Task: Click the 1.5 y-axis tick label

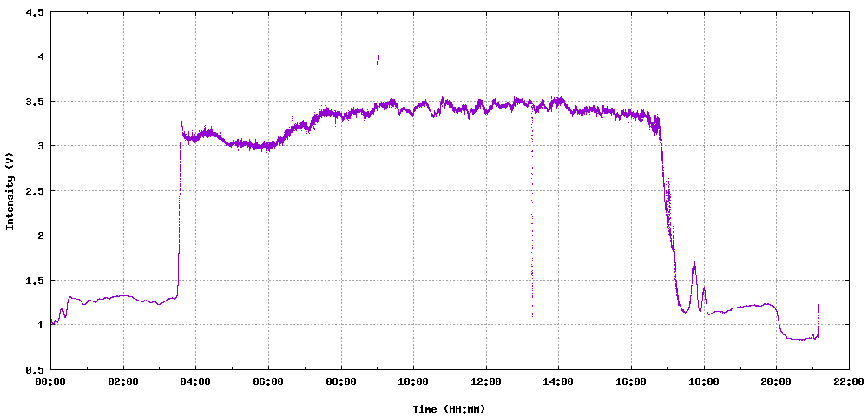Action: (35, 281)
